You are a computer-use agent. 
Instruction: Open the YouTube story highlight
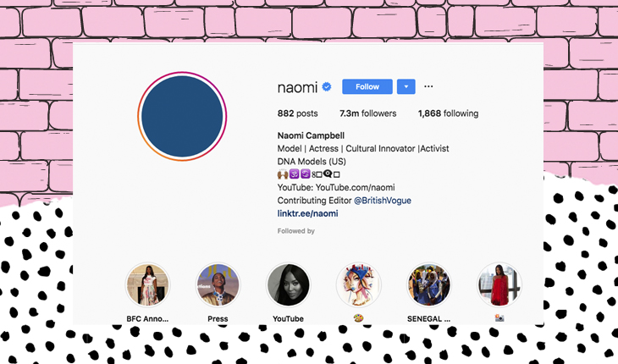(288, 284)
